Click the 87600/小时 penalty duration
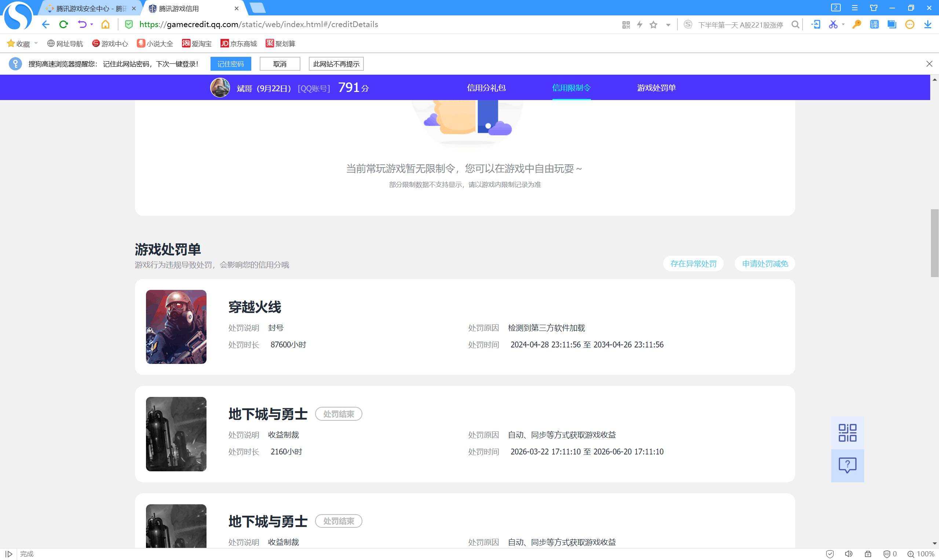Viewport: 939px width, 560px height. click(x=288, y=345)
